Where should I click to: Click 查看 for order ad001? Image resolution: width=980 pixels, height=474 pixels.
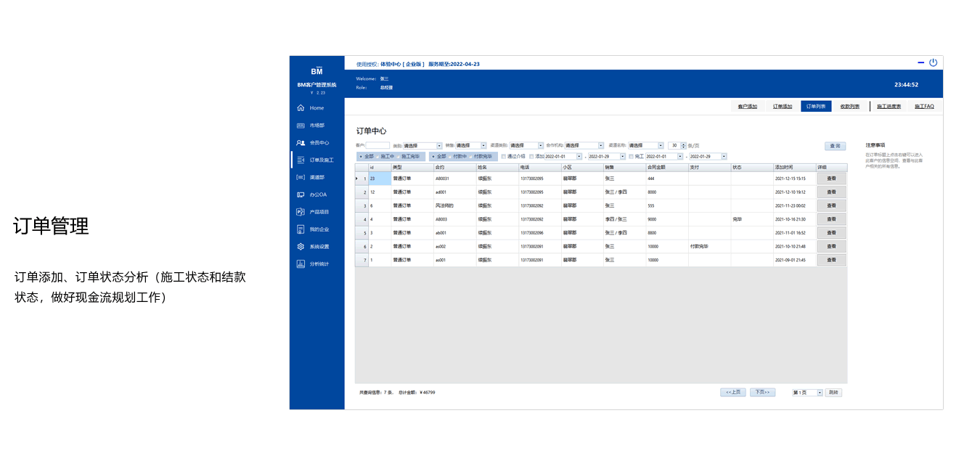coord(831,192)
